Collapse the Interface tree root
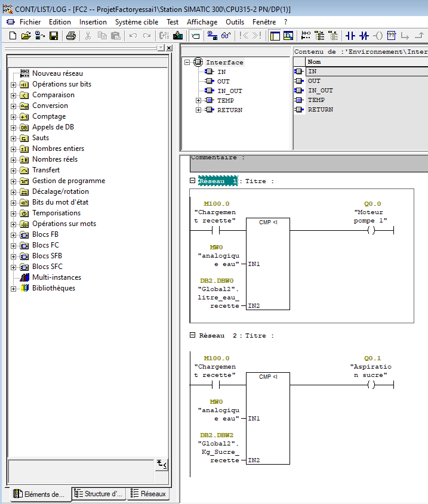The image size is (428, 504). 187,62
